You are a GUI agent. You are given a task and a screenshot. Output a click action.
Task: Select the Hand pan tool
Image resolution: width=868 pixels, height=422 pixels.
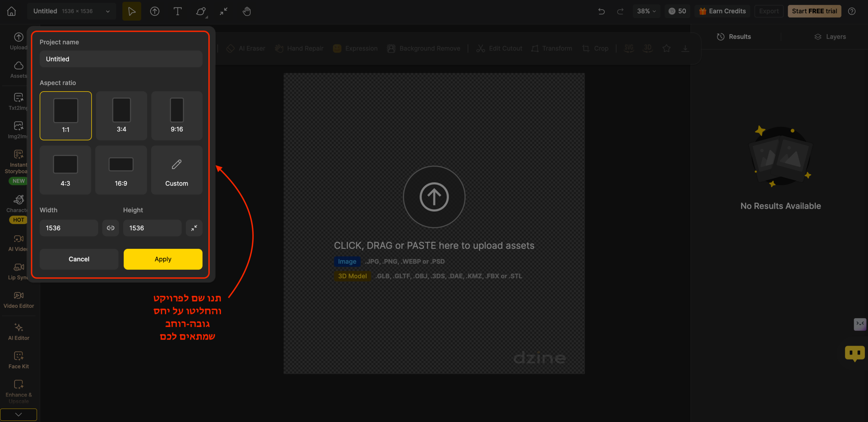pyautogui.click(x=246, y=11)
